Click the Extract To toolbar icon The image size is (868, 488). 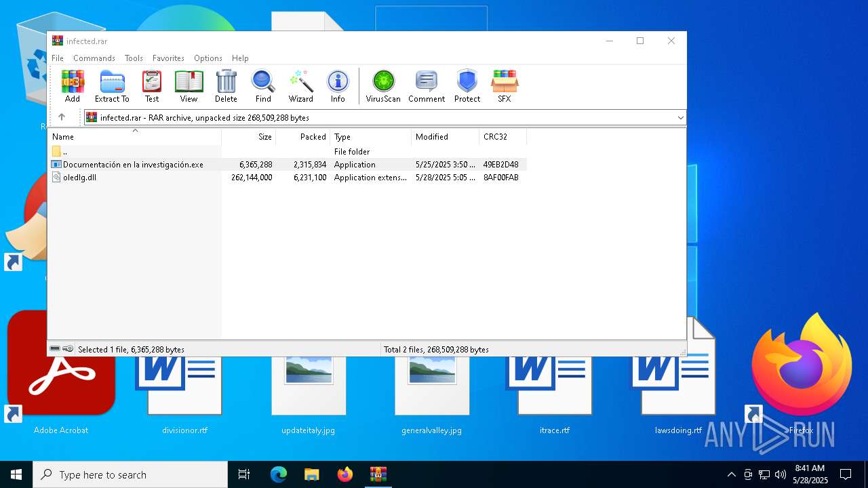(x=112, y=86)
